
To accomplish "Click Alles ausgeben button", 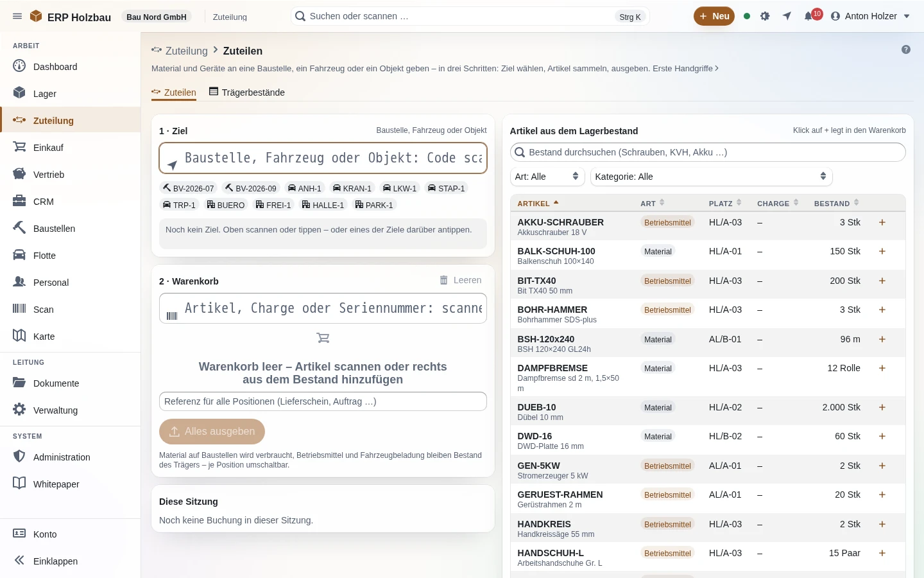I will [x=212, y=432].
